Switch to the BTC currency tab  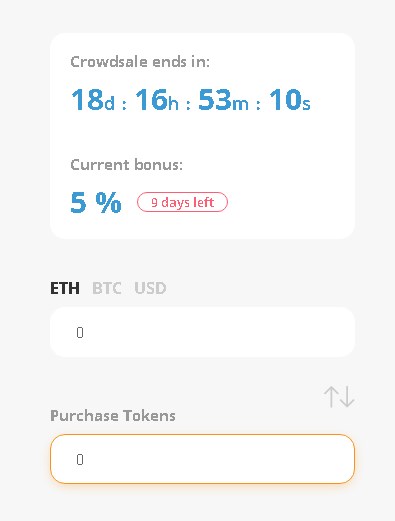107,288
